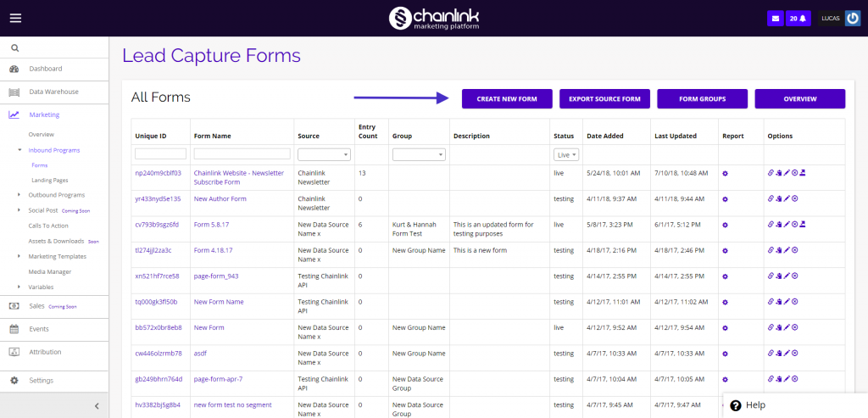868x418 pixels.
Task: Collapse the Inbound Programs tree item
Action: (x=19, y=150)
